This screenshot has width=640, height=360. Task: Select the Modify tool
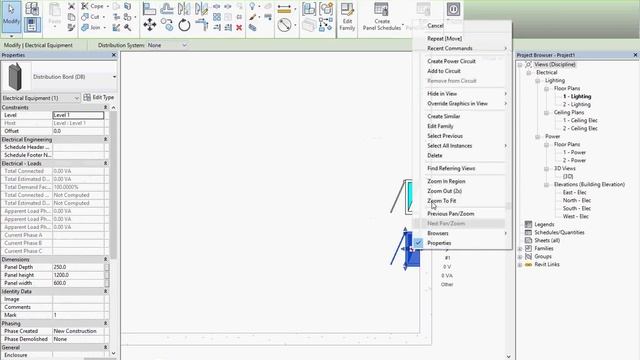(x=11, y=16)
